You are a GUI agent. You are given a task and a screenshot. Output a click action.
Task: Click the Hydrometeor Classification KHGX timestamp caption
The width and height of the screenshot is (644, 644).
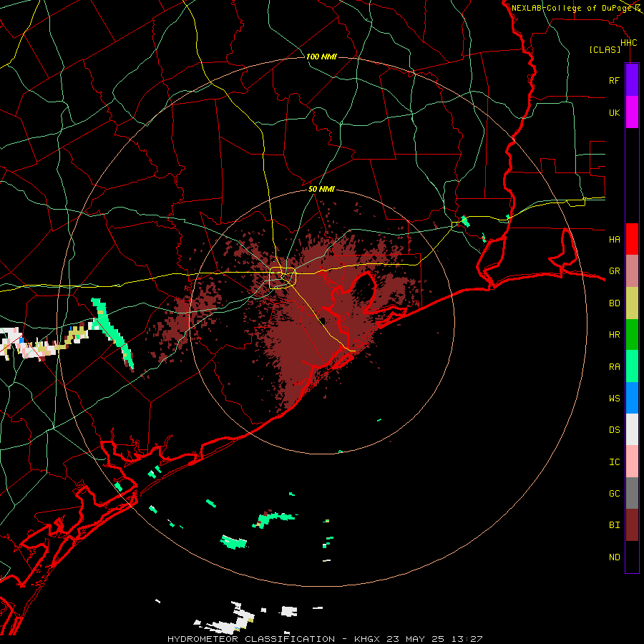[325, 639]
